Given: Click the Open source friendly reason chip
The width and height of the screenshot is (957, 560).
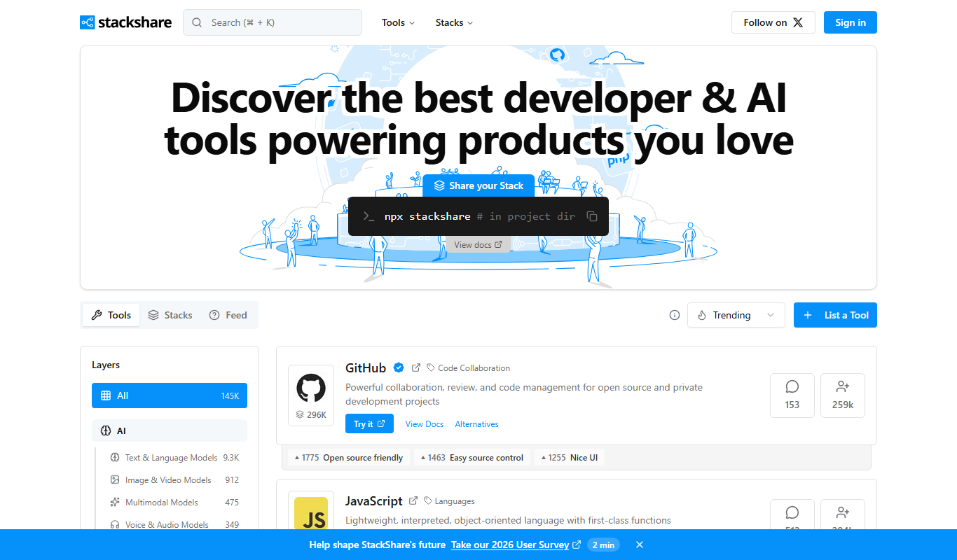Looking at the screenshot, I should pyautogui.click(x=349, y=458).
